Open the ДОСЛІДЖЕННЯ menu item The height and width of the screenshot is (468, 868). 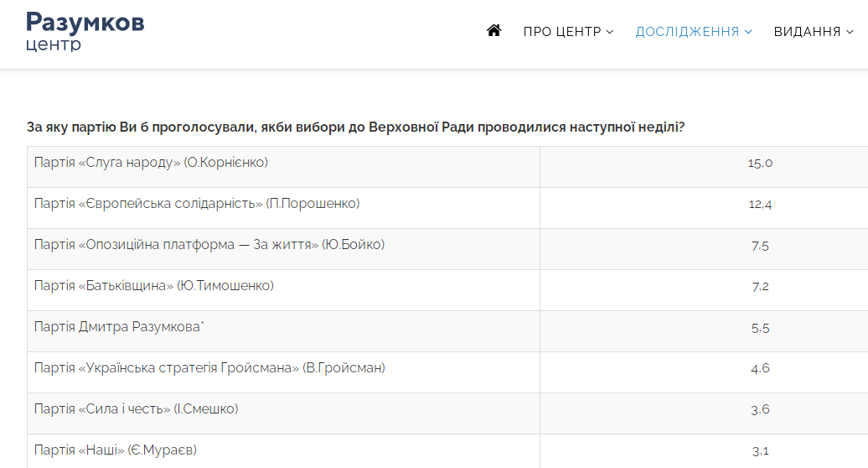click(694, 32)
